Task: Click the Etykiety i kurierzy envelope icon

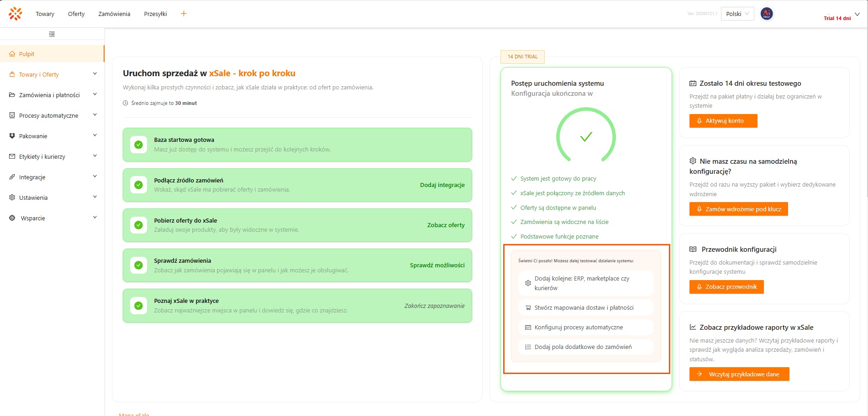Action: pos(12,156)
